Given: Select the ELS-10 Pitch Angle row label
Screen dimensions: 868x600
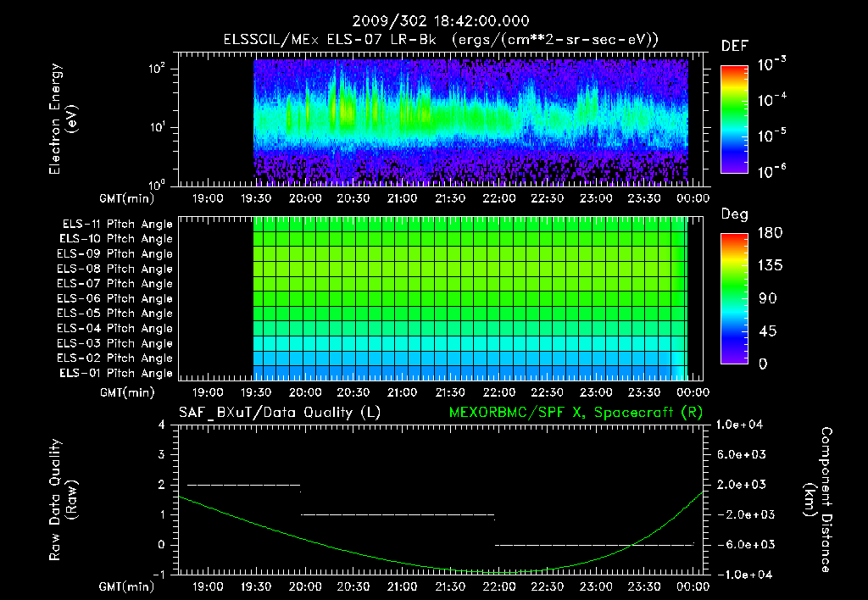Looking at the screenshot, I should tap(116, 239).
